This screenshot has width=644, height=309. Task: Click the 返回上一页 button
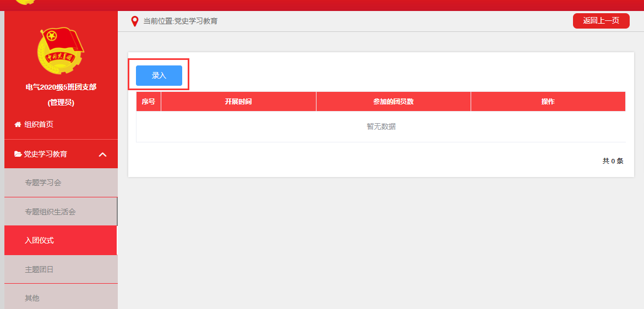pos(601,21)
